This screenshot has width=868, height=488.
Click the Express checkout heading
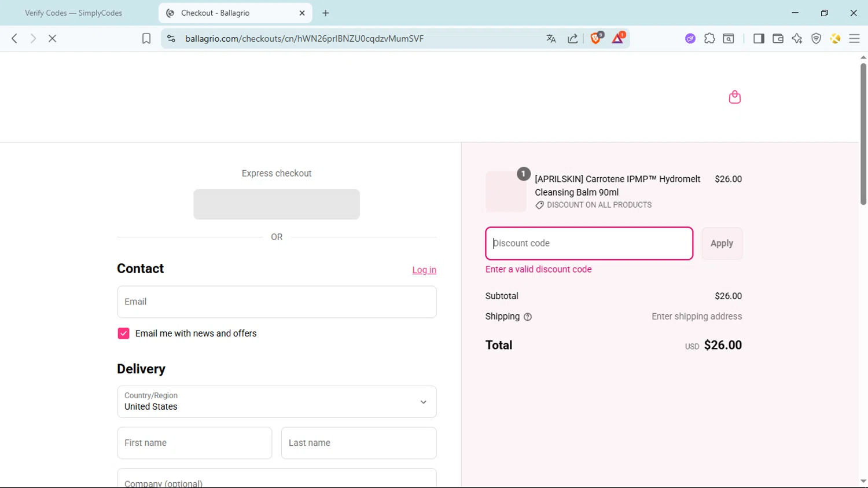point(277,173)
